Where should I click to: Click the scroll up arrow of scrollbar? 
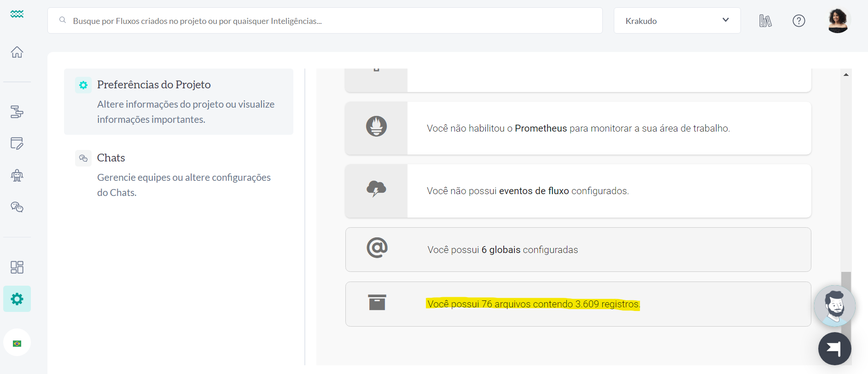coord(846,75)
